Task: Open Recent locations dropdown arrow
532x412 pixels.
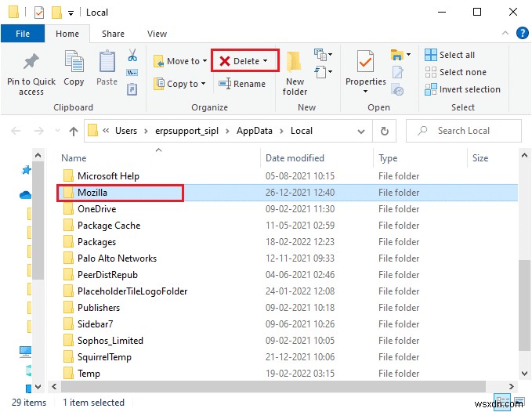Action: click(x=57, y=131)
